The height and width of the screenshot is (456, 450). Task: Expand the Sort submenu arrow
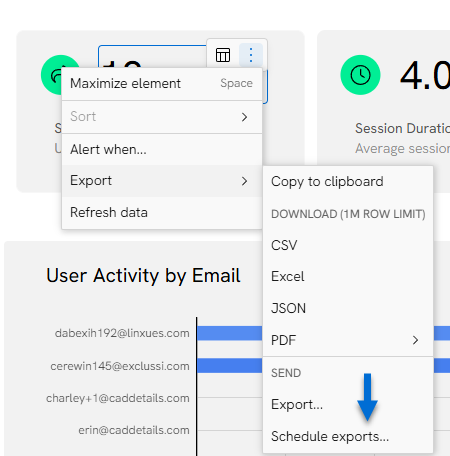[244, 117]
